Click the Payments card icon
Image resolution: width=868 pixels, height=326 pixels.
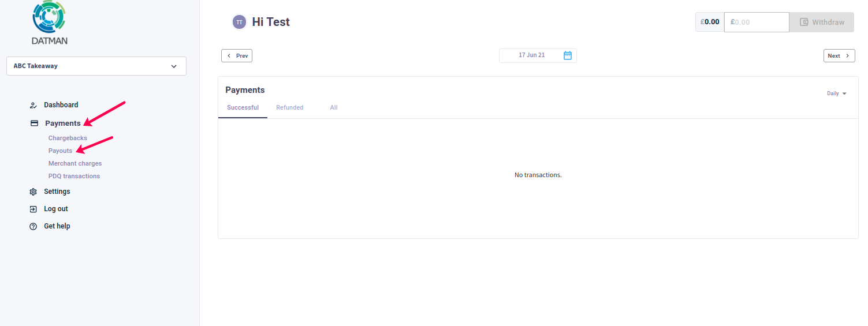tap(34, 123)
